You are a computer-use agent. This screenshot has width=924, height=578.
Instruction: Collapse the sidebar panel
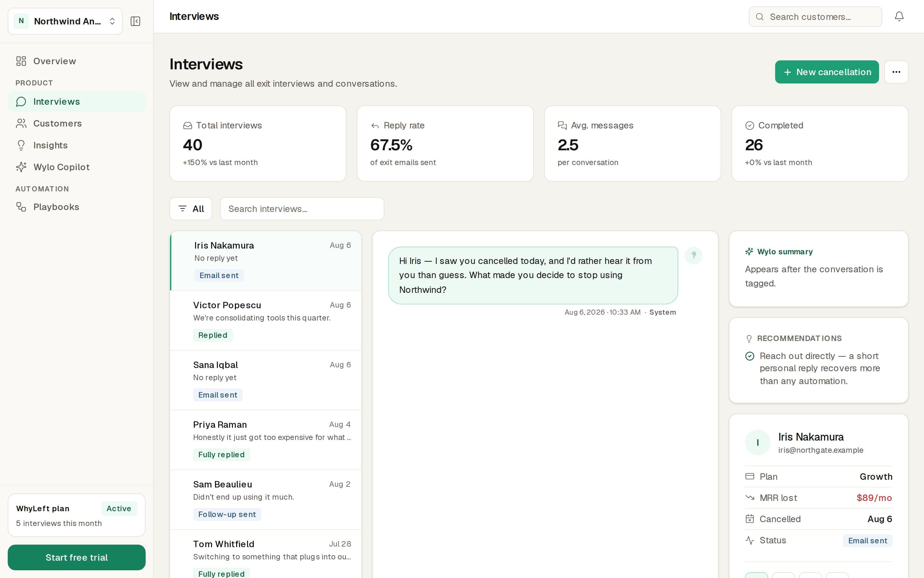pyautogui.click(x=135, y=21)
